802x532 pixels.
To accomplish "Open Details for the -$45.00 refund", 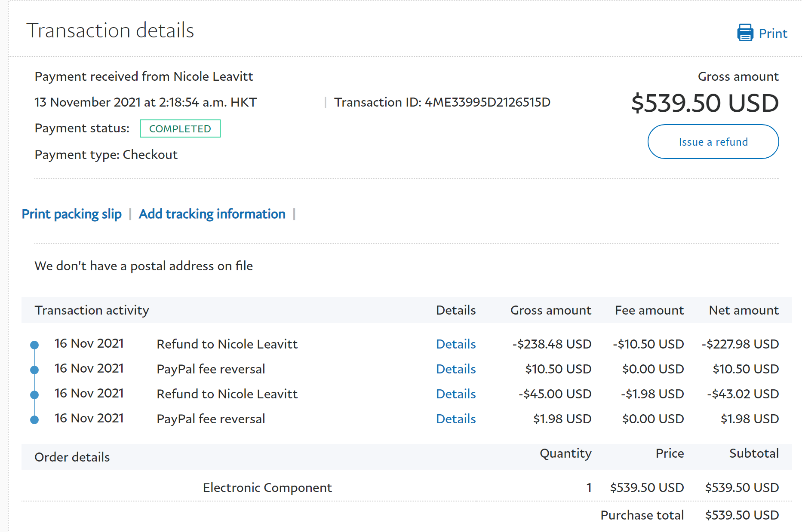I will point(455,394).
